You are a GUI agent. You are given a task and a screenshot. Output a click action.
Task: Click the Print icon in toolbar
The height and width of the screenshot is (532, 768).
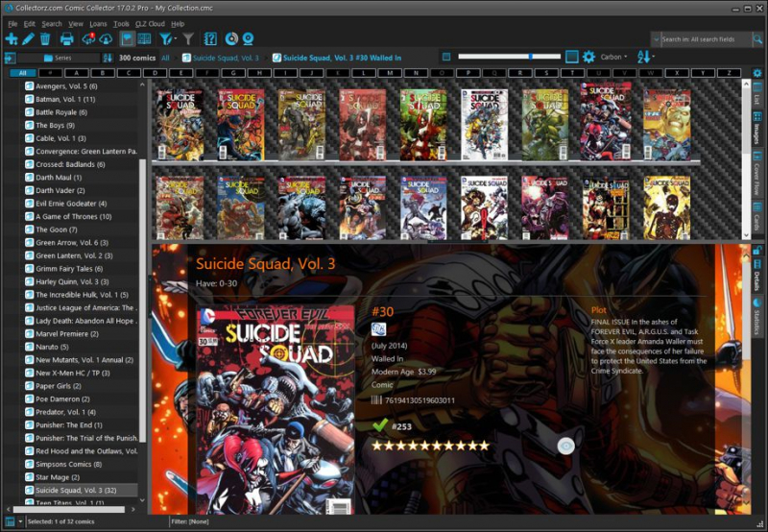(x=67, y=38)
